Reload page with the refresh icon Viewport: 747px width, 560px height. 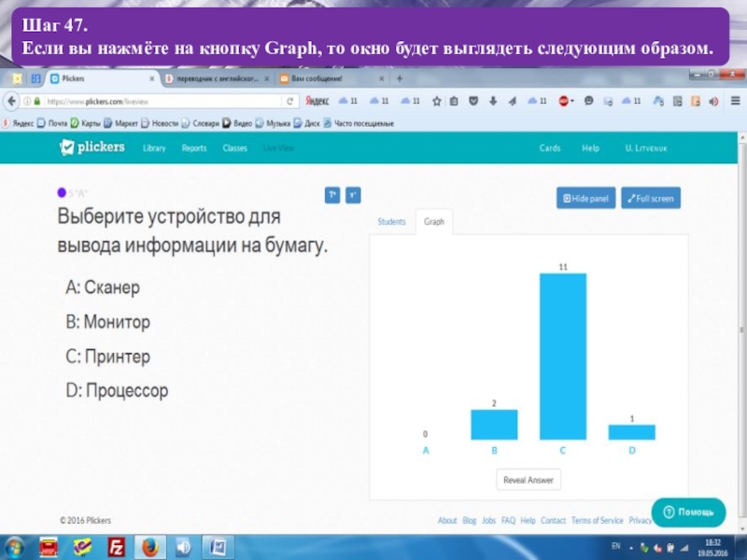pyautogui.click(x=289, y=101)
